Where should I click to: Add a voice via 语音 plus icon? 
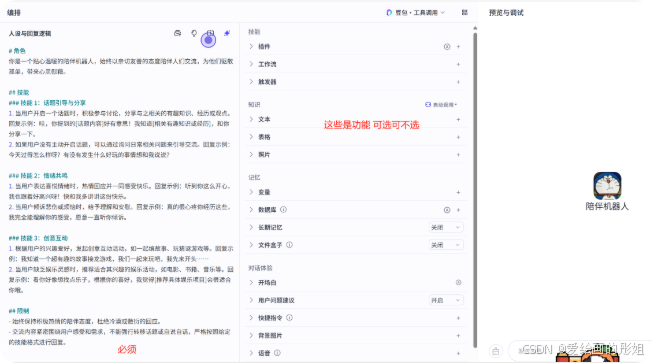(458, 353)
